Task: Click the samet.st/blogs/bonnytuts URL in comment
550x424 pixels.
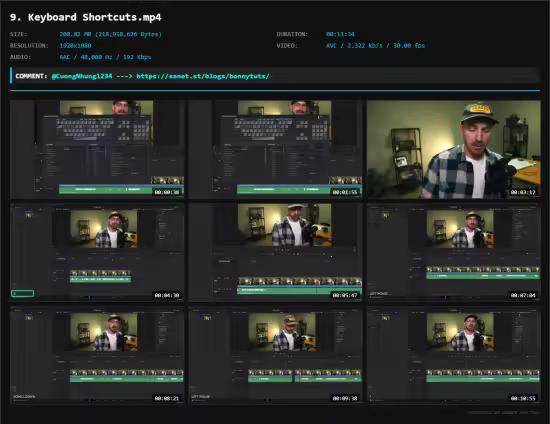Action: tap(203, 76)
